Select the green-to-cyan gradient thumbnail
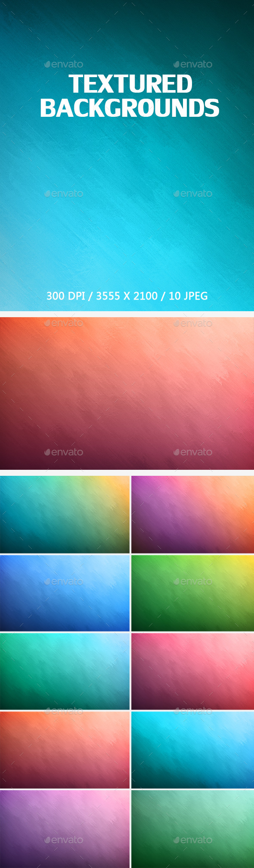The image size is (254, 868). 65,671
